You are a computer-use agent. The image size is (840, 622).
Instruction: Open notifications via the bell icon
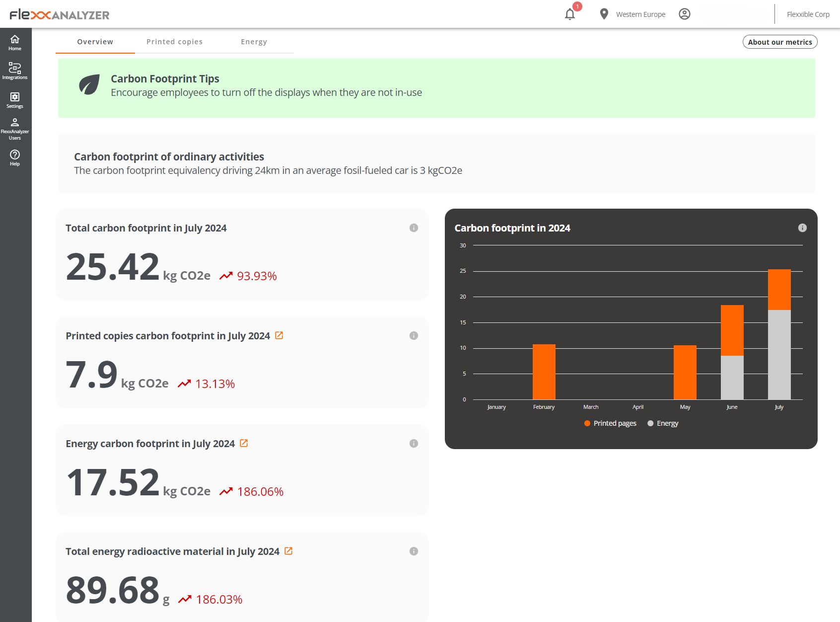tap(569, 14)
